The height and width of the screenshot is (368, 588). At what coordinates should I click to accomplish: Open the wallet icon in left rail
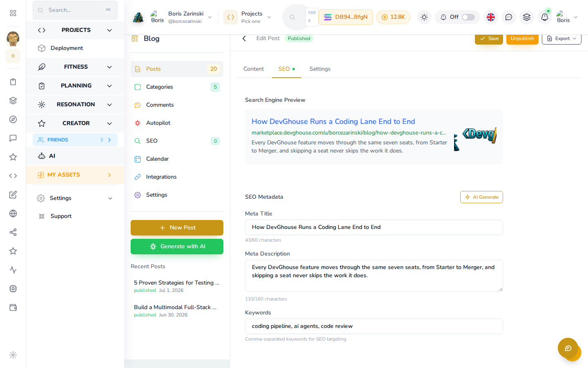[x=13, y=307]
